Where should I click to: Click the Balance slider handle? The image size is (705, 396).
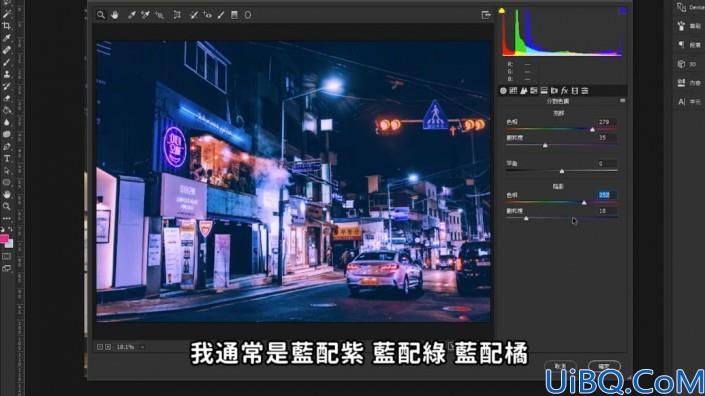562,171
